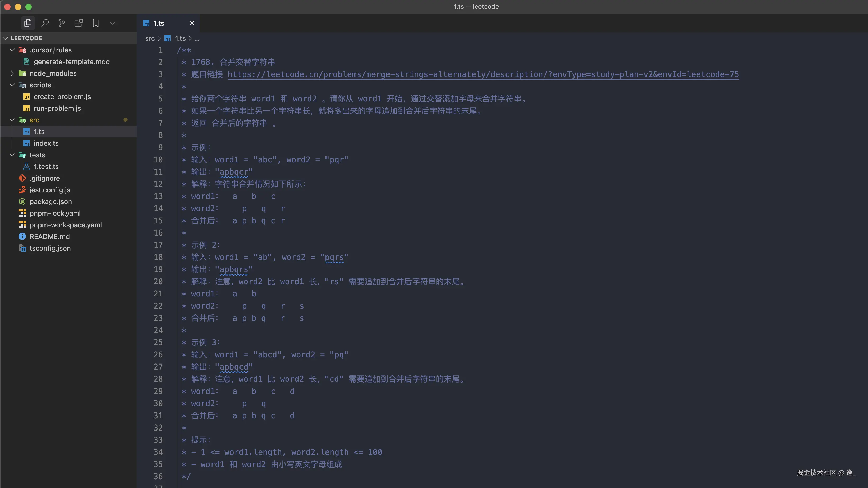Open the Search view icon
This screenshot has height=488, width=868.
click(x=45, y=23)
